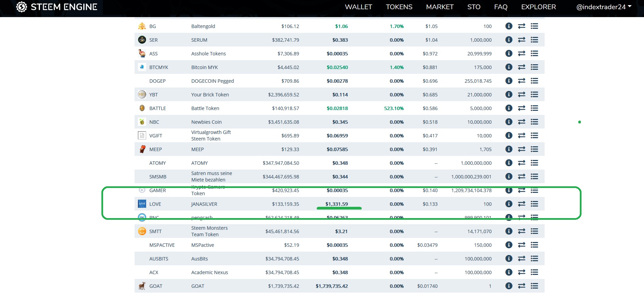Open the @indextrader24 account dropdown
This screenshot has width=644, height=295.
[x=604, y=7]
